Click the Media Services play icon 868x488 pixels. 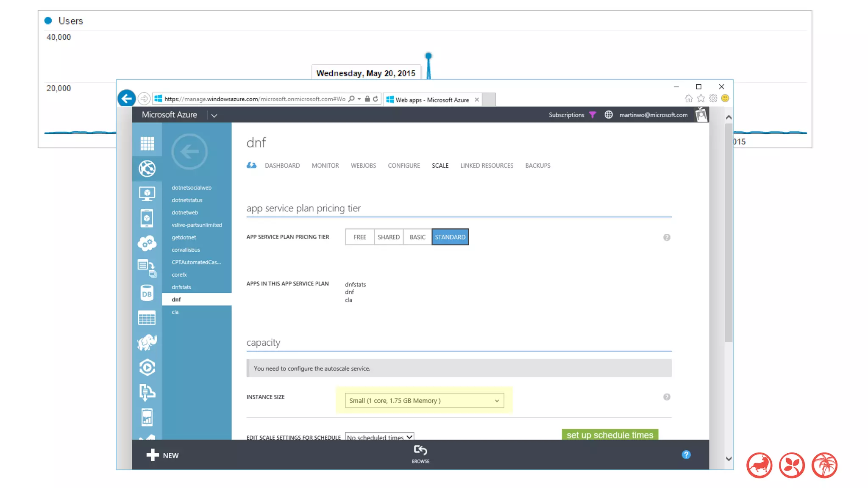click(147, 367)
